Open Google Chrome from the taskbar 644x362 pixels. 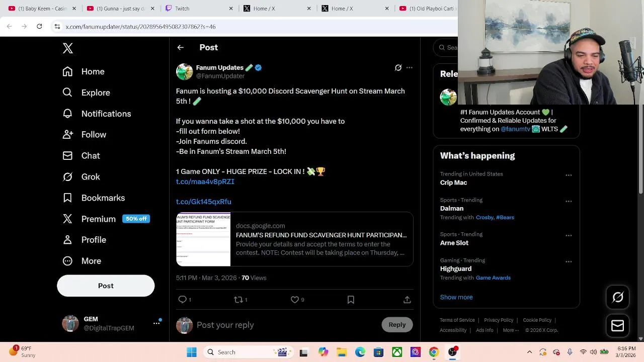pos(434,352)
